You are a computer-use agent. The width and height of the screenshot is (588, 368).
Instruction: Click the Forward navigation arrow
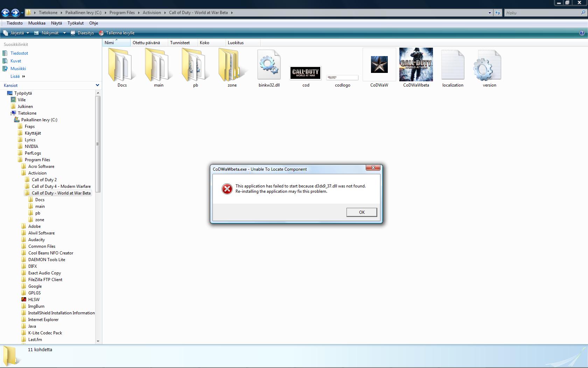coord(15,13)
